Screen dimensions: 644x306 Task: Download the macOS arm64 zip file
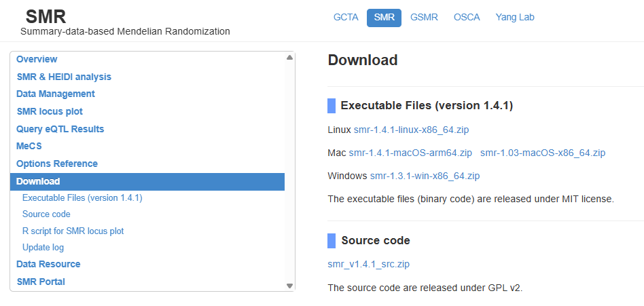point(410,153)
